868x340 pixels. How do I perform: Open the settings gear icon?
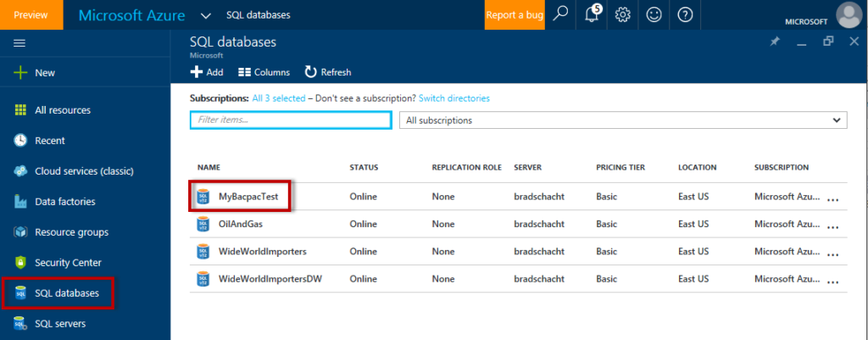623,15
